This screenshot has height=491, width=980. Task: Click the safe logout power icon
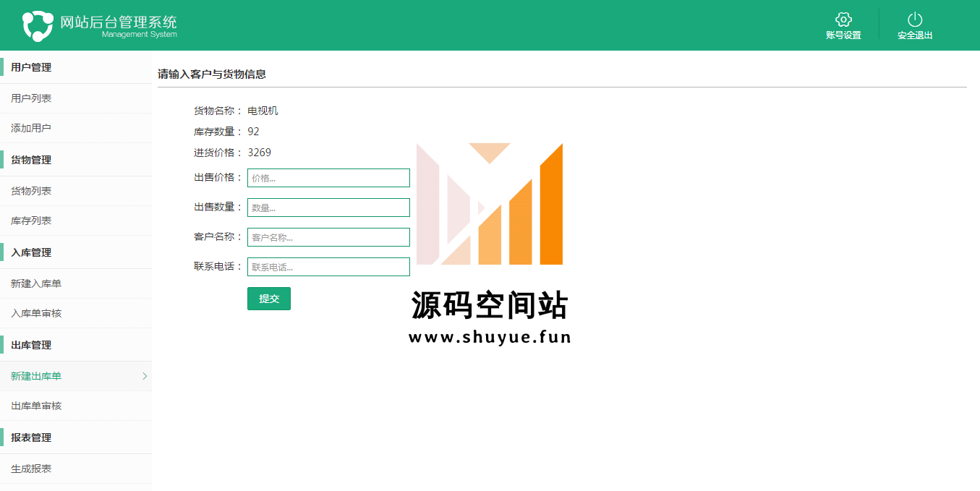(915, 20)
